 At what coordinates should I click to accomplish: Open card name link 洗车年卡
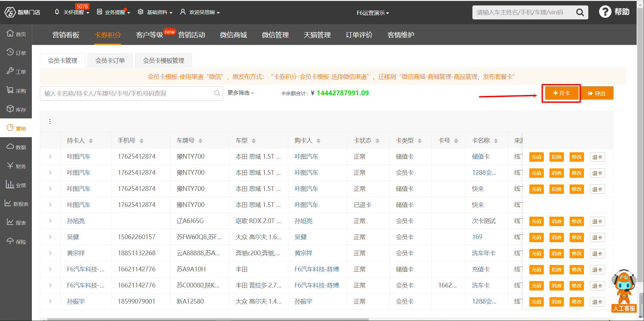(484, 253)
